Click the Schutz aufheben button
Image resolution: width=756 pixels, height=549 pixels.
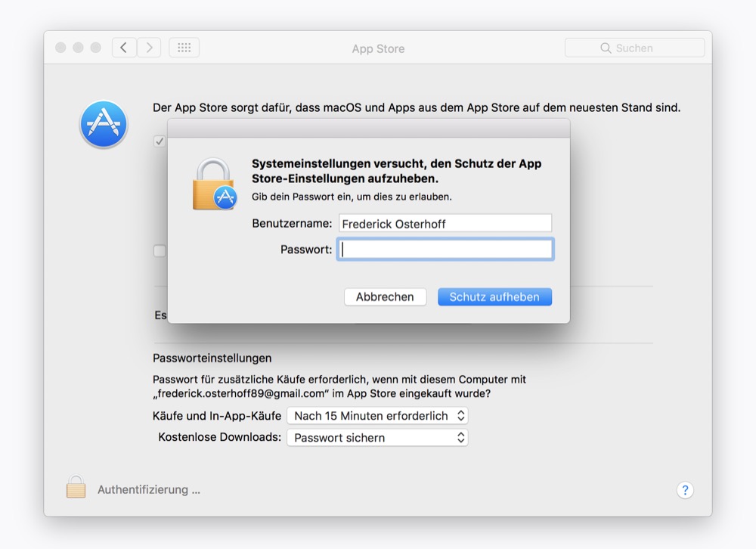click(x=494, y=297)
